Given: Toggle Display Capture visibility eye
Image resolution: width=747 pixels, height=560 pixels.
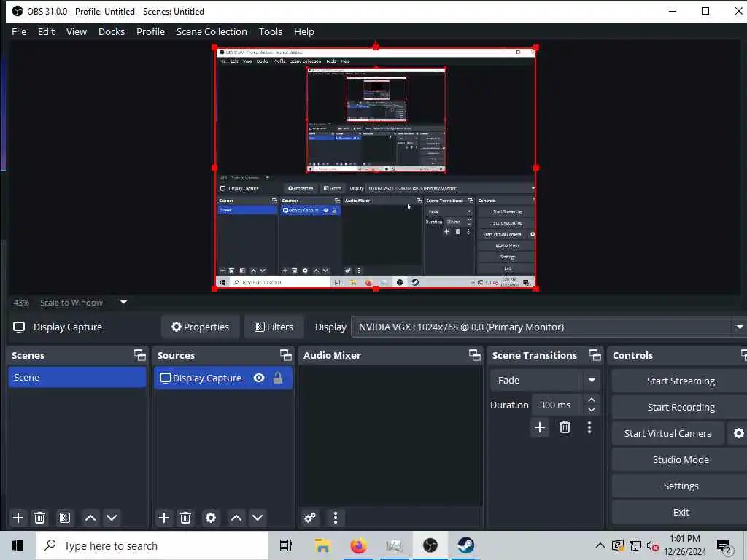Looking at the screenshot, I should click(x=259, y=378).
